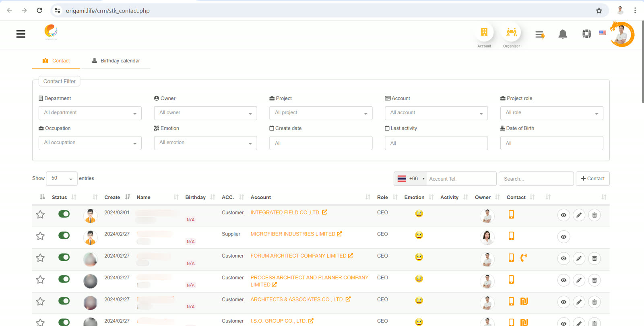644x326 pixels.
Task: Select the Contact tab
Action: click(56, 61)
